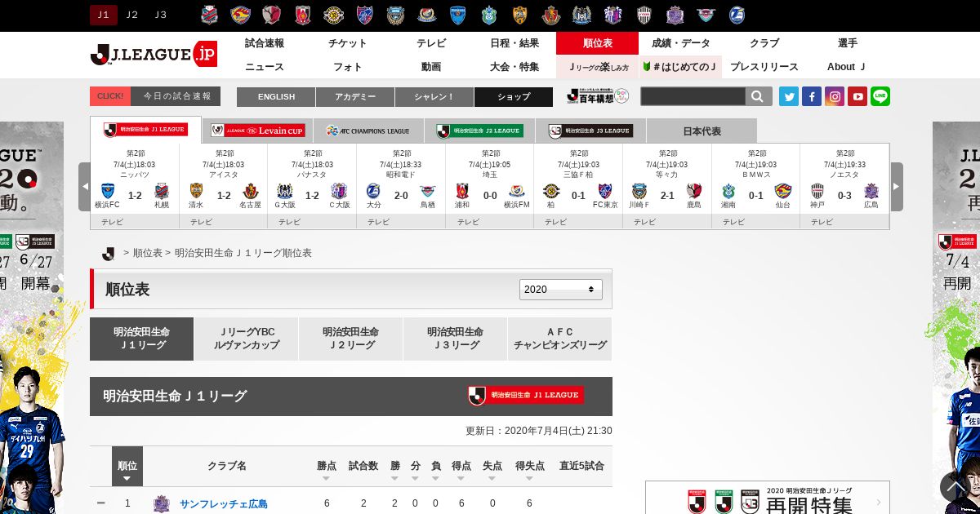Viewport: 980px width, 514px height.
Task: Open the J.League Instagram icon
Action: pyautogui.click(x=835, y=96)
